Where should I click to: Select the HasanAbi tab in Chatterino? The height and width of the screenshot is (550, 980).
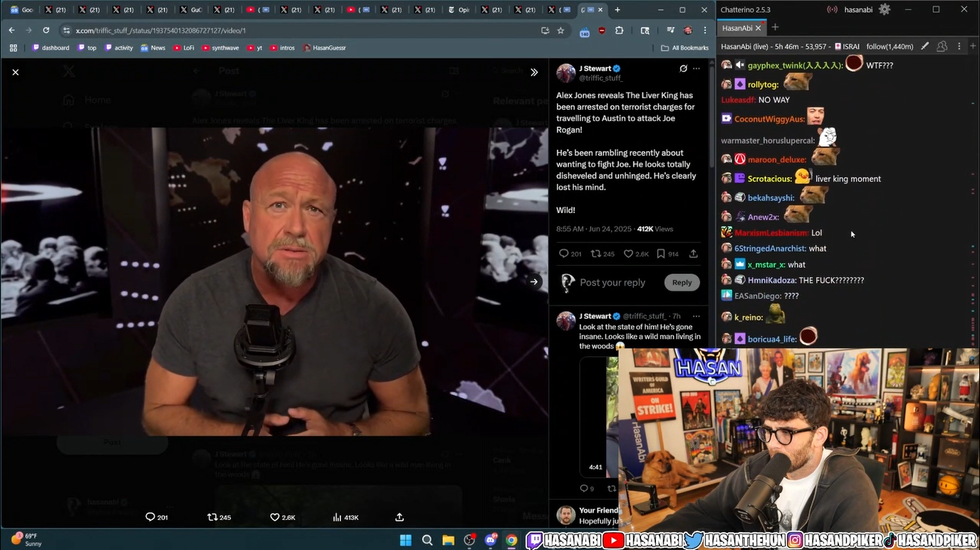coord(737,28)
